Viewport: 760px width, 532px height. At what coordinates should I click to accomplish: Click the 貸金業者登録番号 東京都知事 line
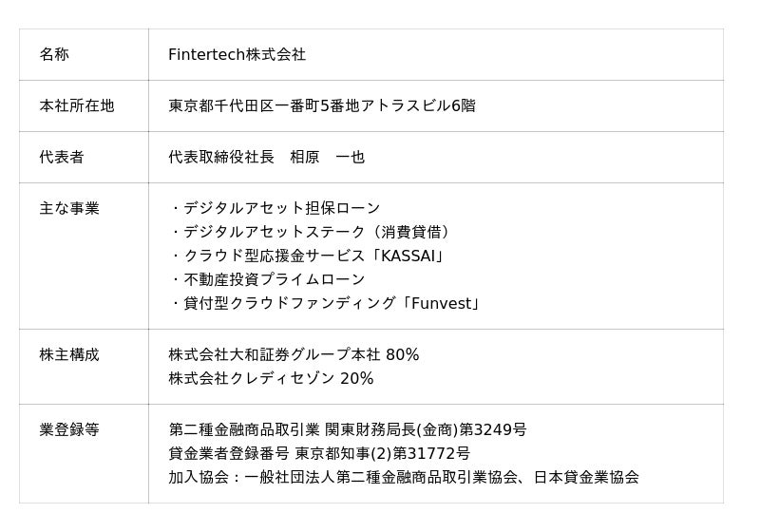(319, 454)
